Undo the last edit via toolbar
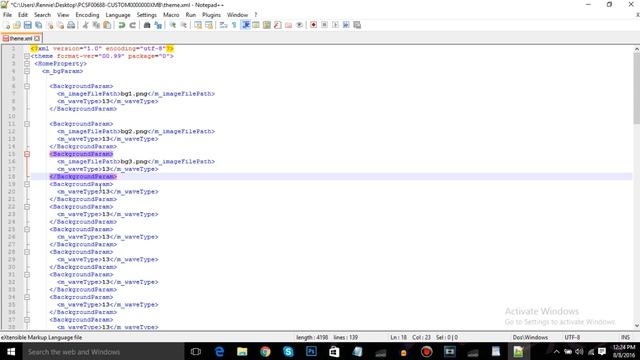Image resolution: width=640 pixels, height=360 pixels. 122,25
